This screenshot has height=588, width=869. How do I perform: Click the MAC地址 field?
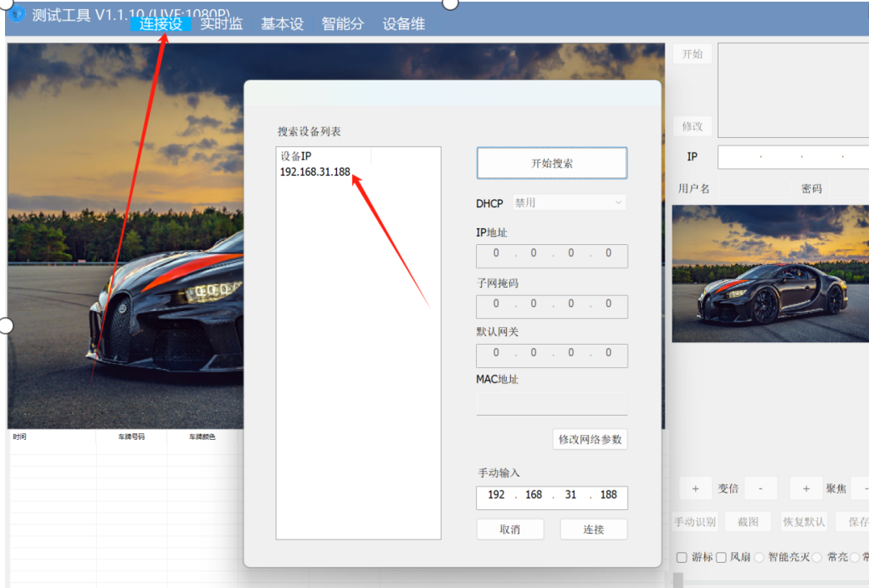552,403
